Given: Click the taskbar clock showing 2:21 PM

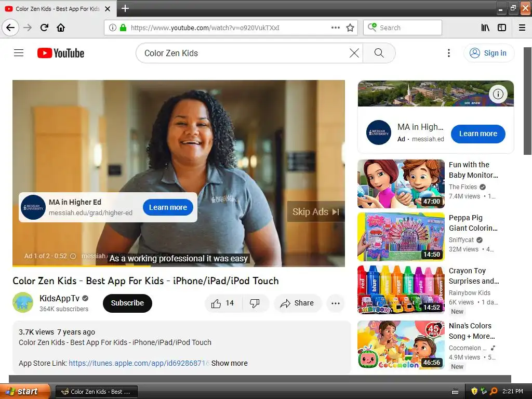Looking at the screenshot, I should pyautogui.click(x=513, y=391).
